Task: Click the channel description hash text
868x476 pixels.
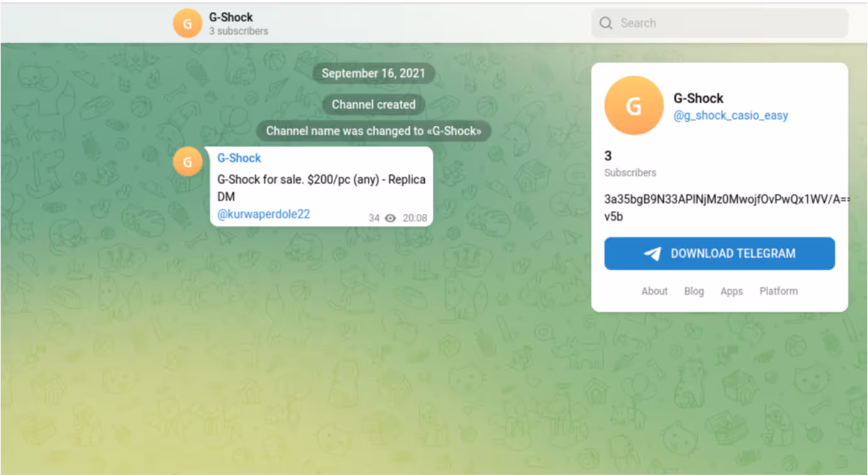Action: (727, 208)
